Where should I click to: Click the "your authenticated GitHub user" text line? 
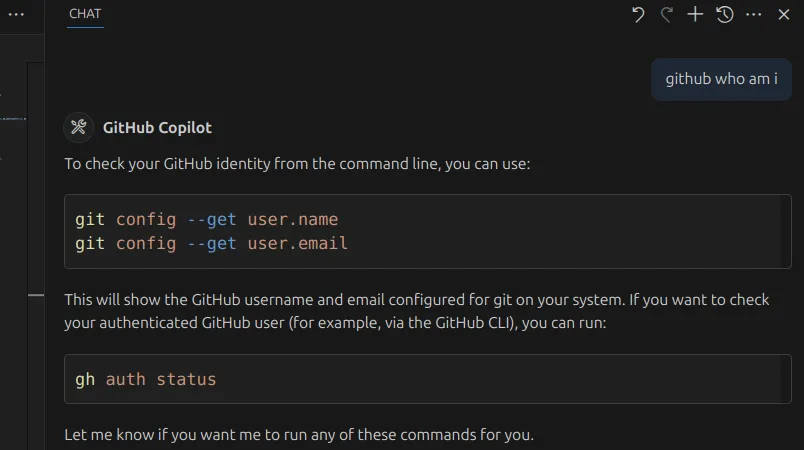pyautogui.click(x=335, y=323)
